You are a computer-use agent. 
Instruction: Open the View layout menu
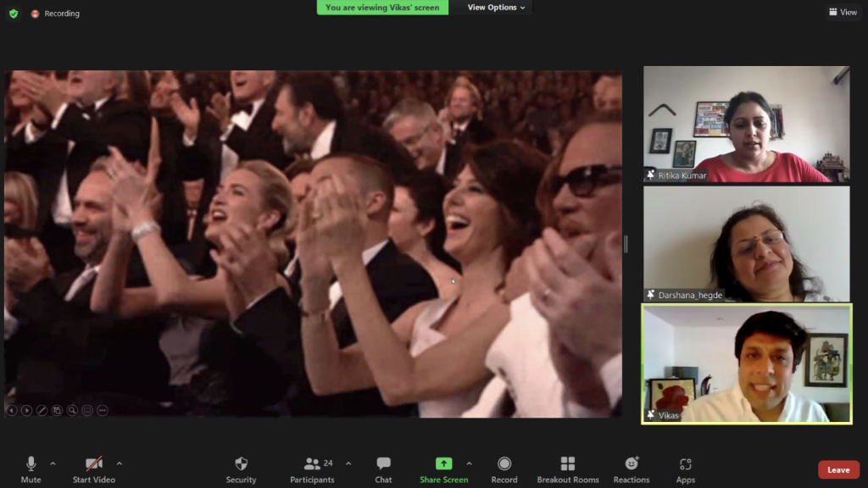coord(843,12)
